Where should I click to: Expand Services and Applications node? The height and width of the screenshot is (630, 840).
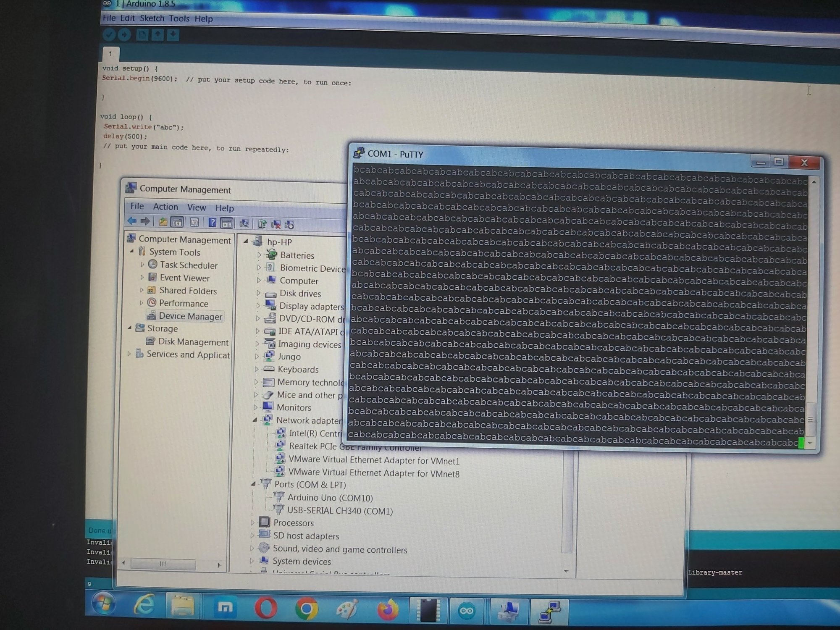[x=129, y=354]
